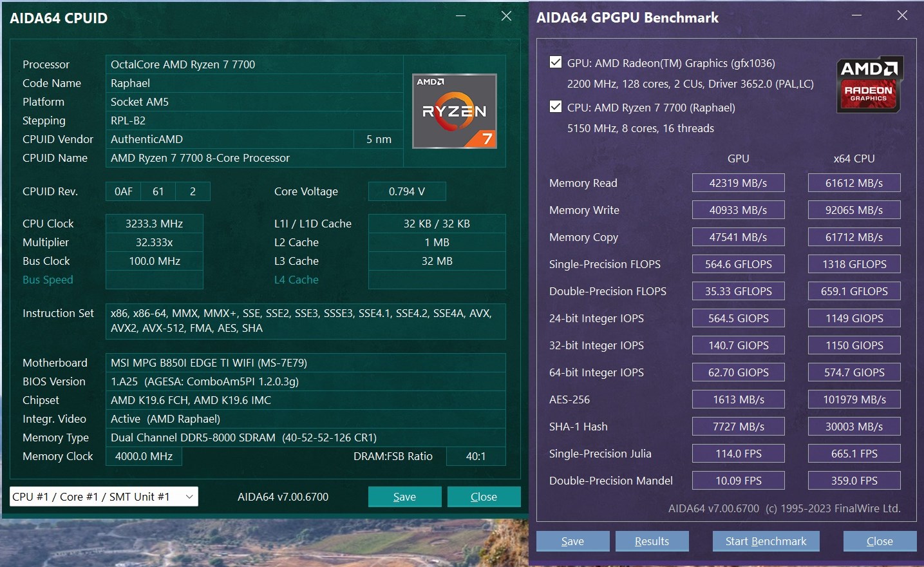Click the AMD Radeon Graphics logo
The image size is (924, 567).
click(869, 84)
